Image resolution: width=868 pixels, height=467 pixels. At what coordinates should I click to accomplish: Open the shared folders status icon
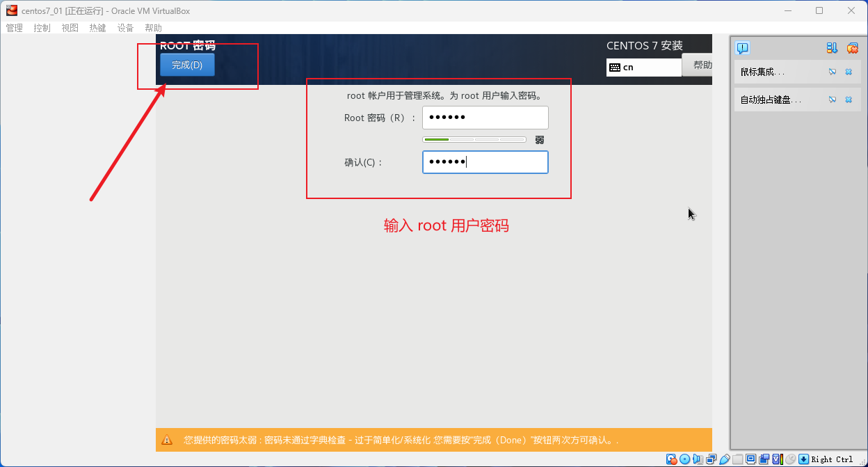tap(738, 459)
